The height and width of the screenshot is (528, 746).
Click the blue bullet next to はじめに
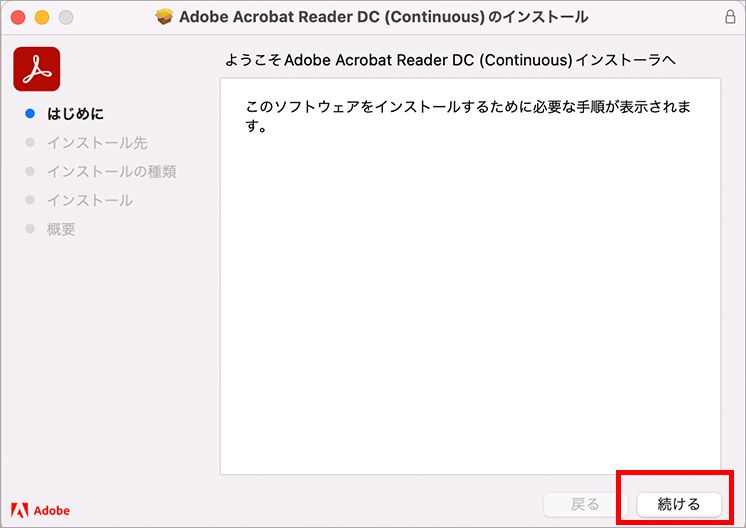tap(30, 114)
